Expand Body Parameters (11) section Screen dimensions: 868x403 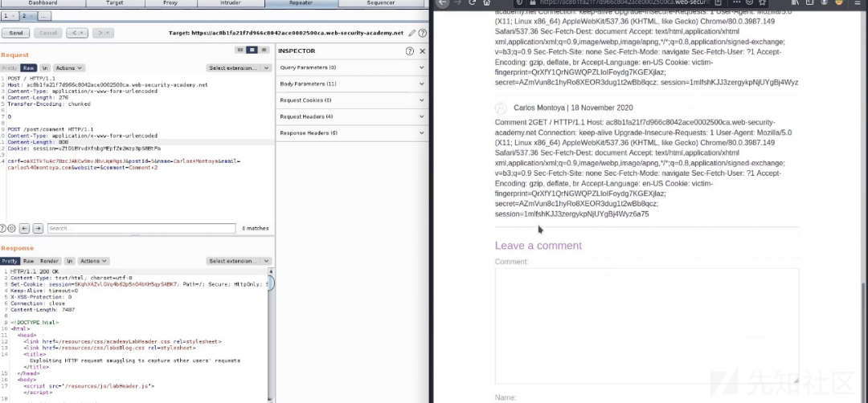(352, 84)
